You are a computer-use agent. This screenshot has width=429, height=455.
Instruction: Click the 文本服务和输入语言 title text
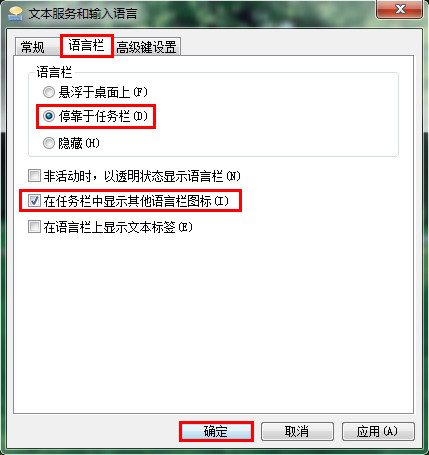(x=82, y=14)
